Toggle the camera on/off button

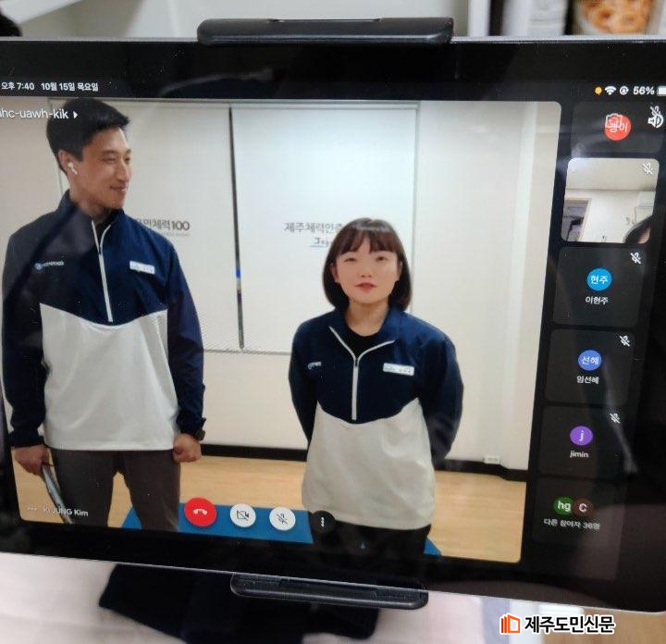pyautogui.click(x=242, y=515)
